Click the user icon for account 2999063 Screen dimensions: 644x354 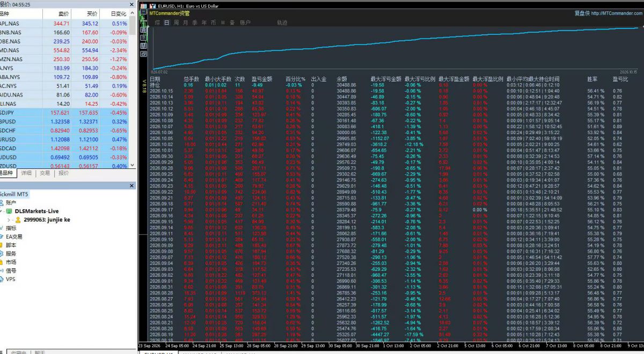click(18, 219)
